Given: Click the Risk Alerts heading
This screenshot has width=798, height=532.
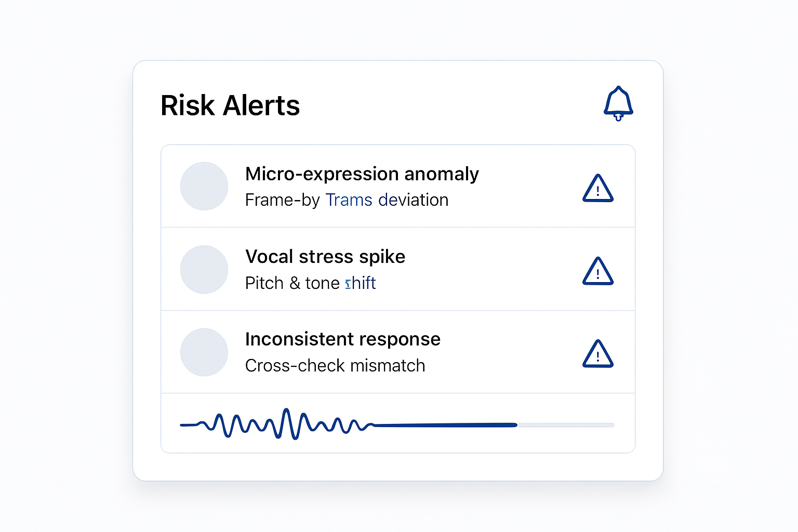Looking at the screenshot, I should (230, 105).
